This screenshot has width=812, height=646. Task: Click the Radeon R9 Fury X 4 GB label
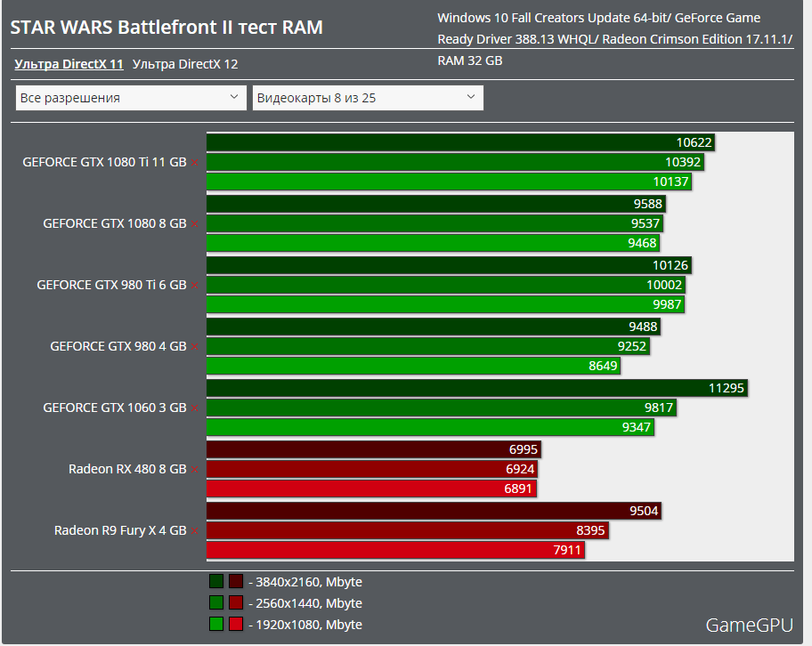120,530
